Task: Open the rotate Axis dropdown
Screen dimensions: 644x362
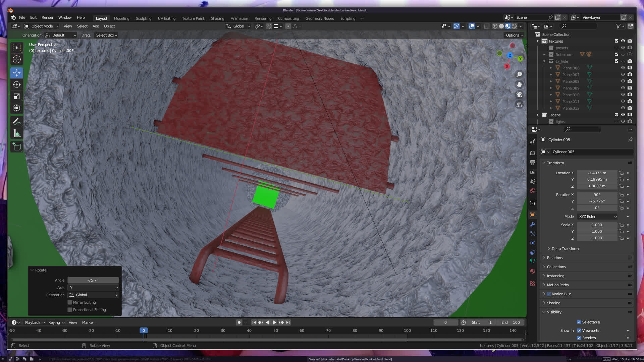Action: (93, 288)
